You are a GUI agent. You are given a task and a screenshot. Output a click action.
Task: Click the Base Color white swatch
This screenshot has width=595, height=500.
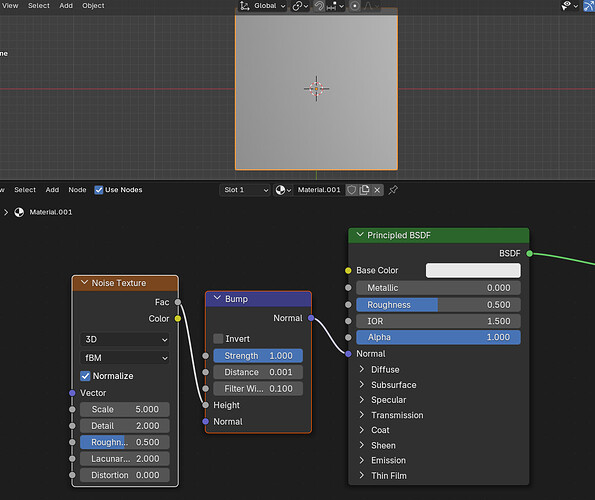[473, 270]
